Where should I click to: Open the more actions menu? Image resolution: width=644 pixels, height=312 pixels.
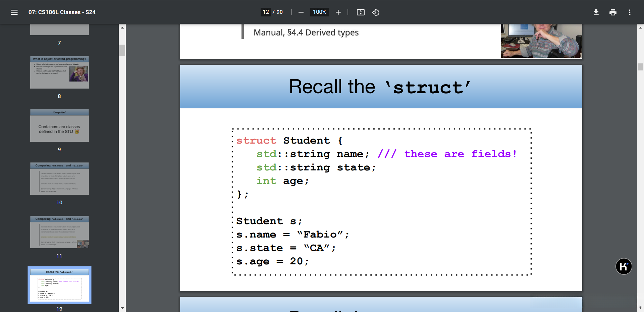pyautogui.click(x=630, y=12)
